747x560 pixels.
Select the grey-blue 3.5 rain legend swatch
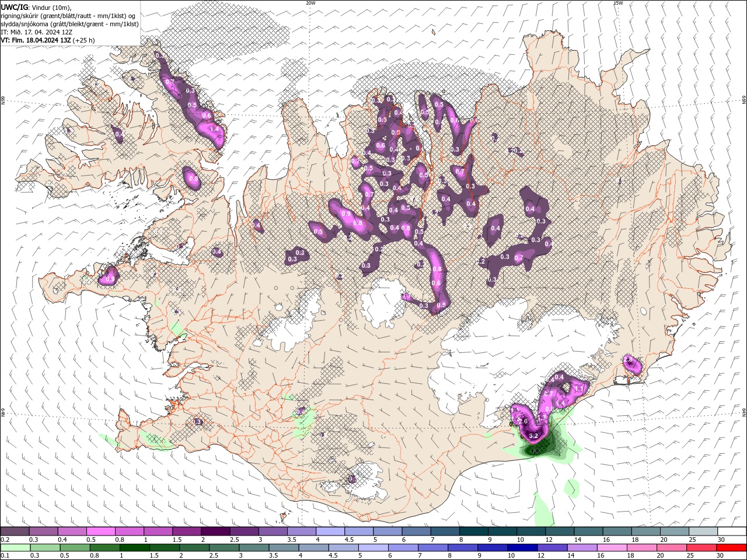(x=284, y=548)
